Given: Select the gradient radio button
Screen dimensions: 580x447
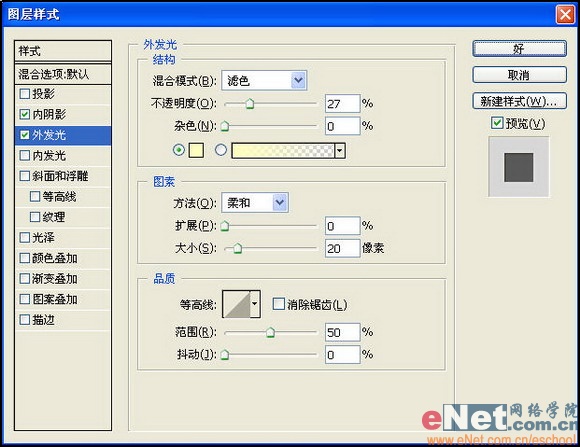Looking at the screenshot, I should [x=221, y=150].
